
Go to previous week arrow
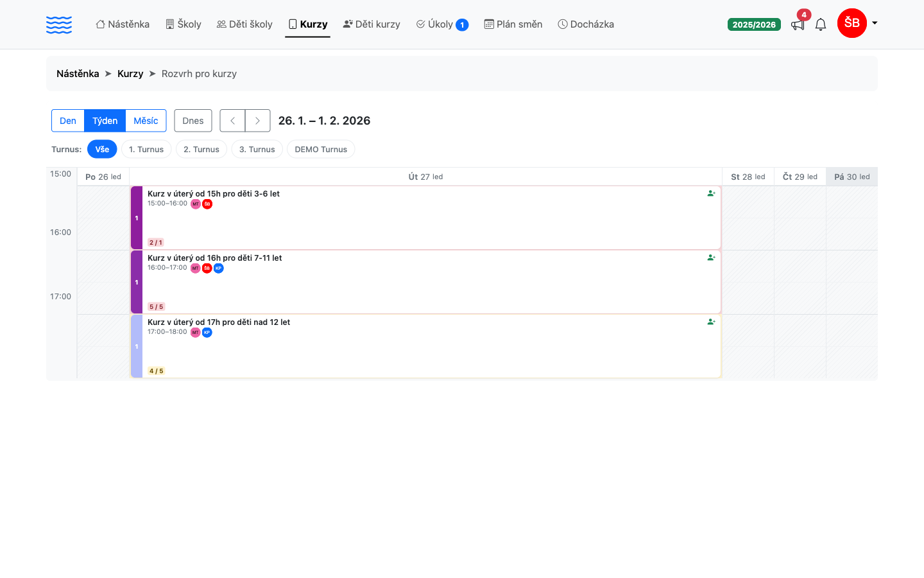(232, 121)
